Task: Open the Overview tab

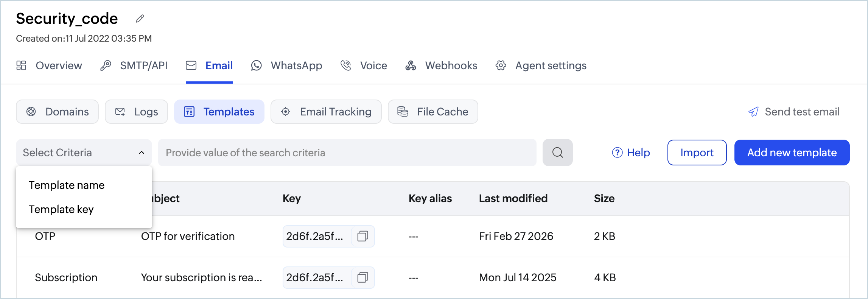Action: pyautogui.click(x=49, y=65)
